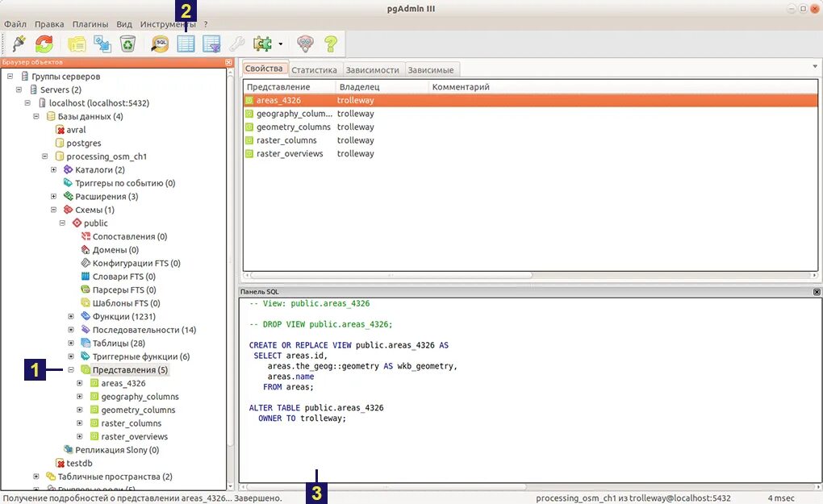Screen dimensions: 823x504
Task: Click the Create new object toolbar icon
Action: (102, 44)
